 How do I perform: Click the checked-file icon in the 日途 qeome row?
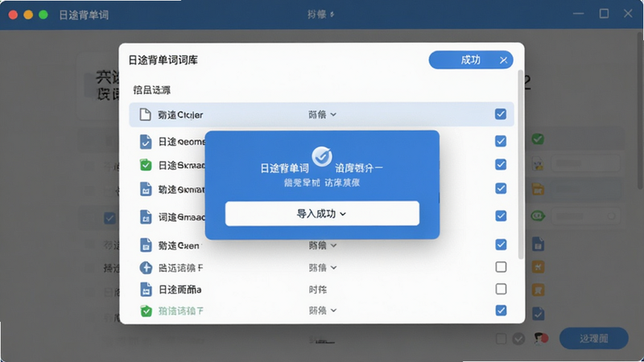tap(146, 142)
